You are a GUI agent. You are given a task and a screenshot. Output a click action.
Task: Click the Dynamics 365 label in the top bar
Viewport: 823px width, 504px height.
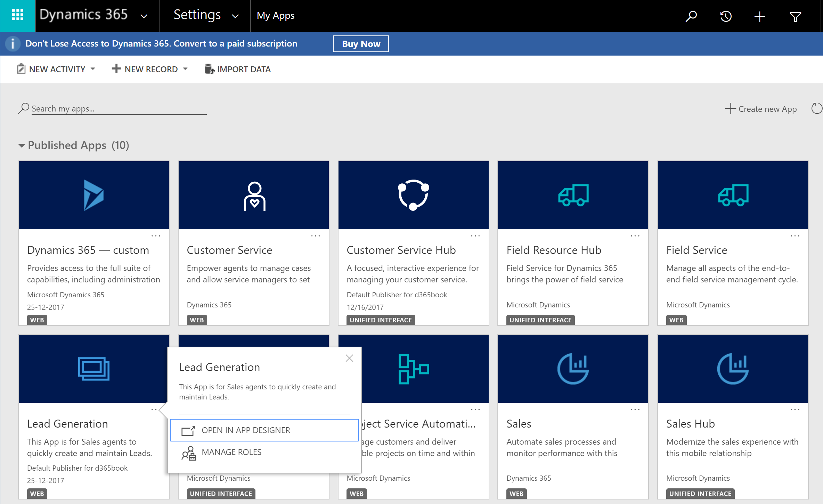tap(83, 15)
